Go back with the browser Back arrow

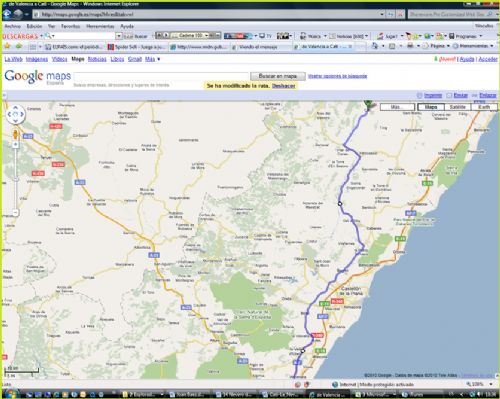(x=7, y=14)
